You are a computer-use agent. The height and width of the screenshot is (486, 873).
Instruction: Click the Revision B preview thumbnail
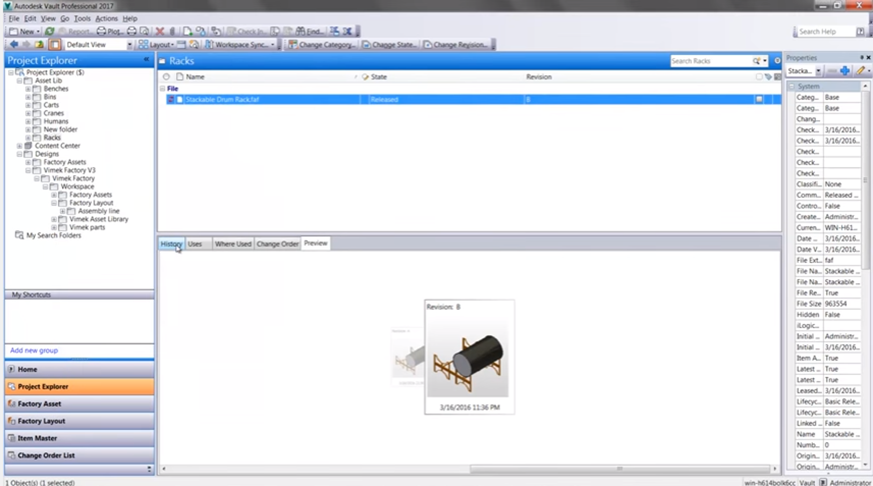pos(469,357)
